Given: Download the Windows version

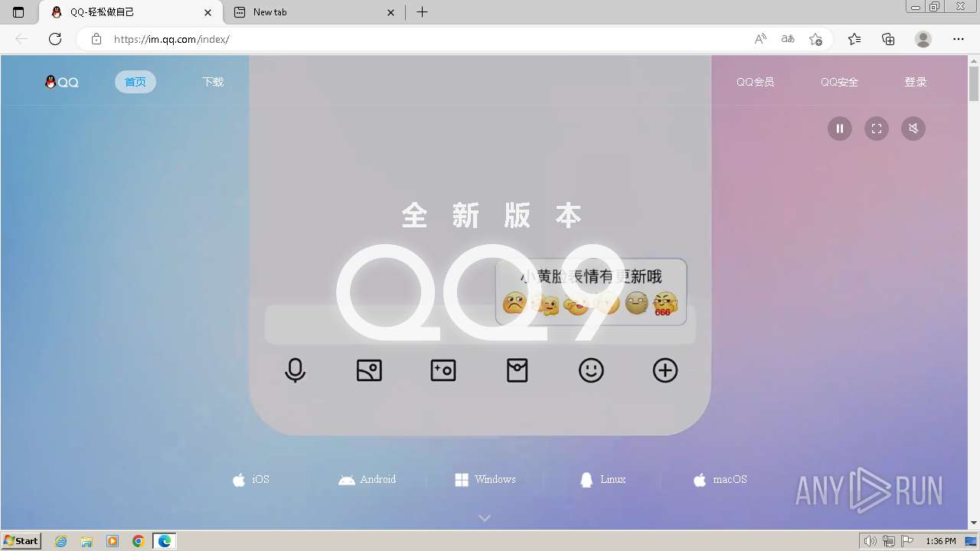Looking at the screenshot, I should 485,480.
